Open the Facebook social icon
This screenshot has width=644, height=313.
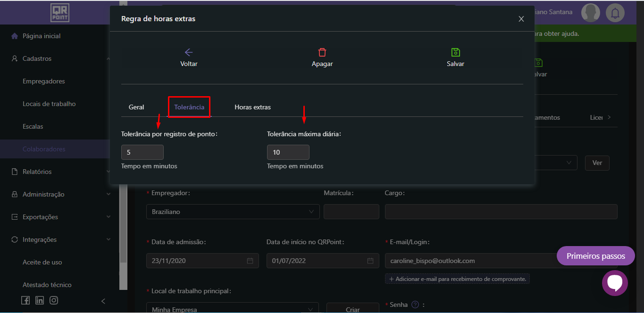pyautogui.click(x=25, y=300)
